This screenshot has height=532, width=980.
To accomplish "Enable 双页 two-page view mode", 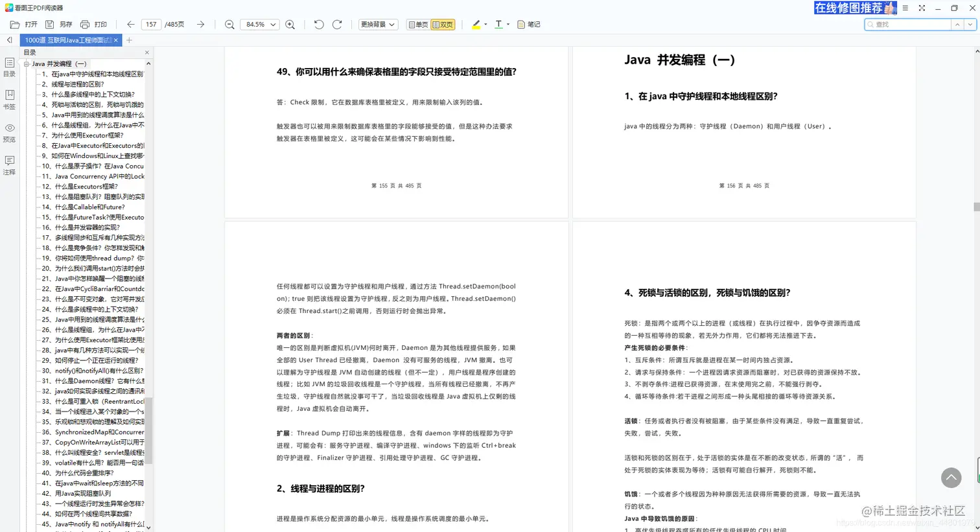I will click(443, 24).
